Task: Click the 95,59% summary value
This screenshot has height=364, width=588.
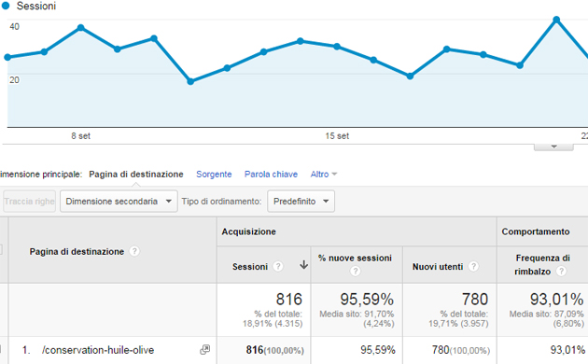Action: coord(367,300)
